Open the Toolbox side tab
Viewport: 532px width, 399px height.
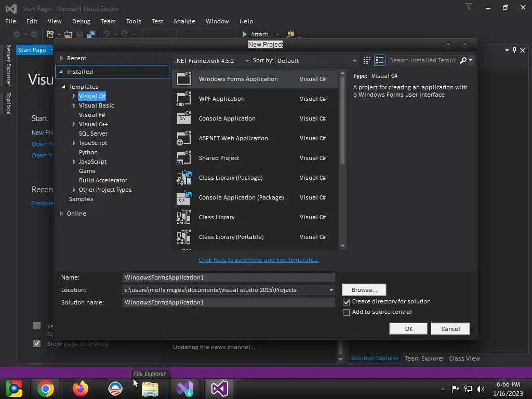(8, 103)
